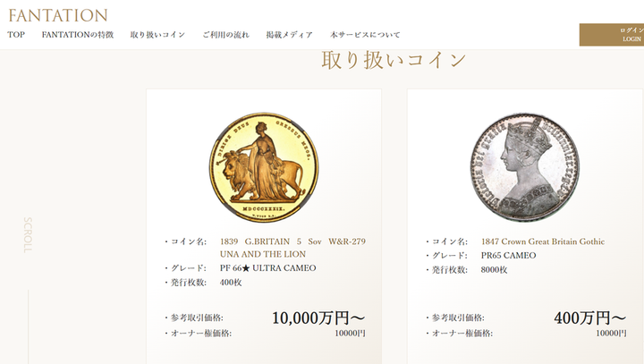
Task: Open 本サービスについて navigation link
Action: 365,35
